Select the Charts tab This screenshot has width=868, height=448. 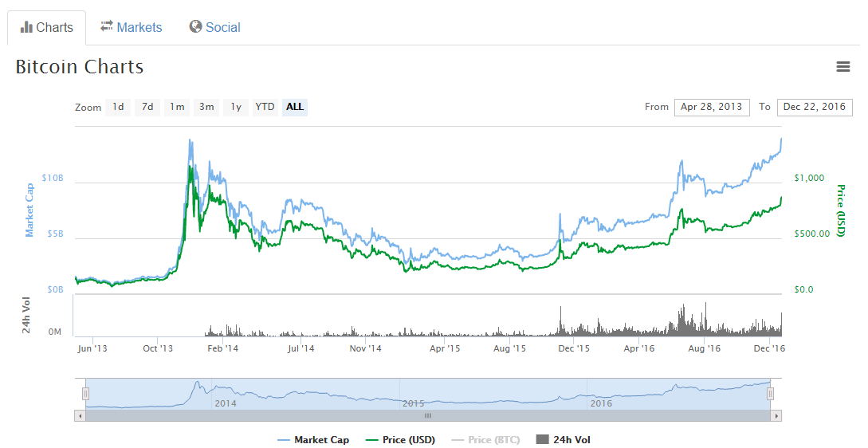click(46, 27)
